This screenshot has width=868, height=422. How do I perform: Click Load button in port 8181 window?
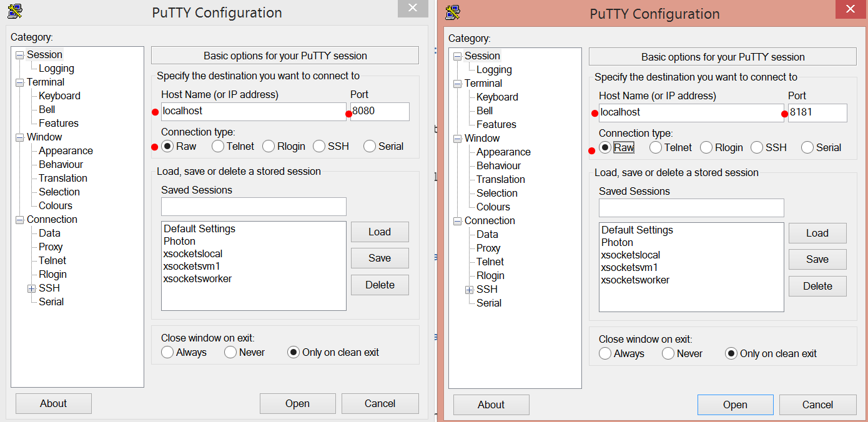click(x=817, y=233)
